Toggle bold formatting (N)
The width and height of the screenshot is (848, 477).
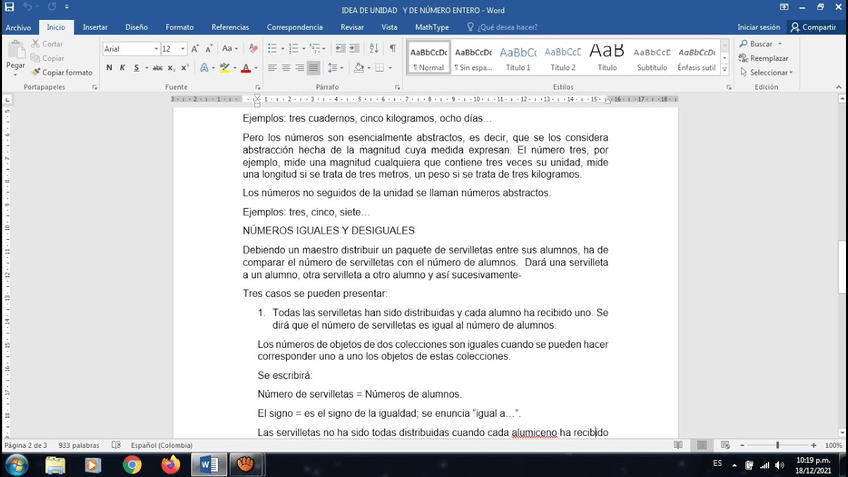tap(108, 68)
